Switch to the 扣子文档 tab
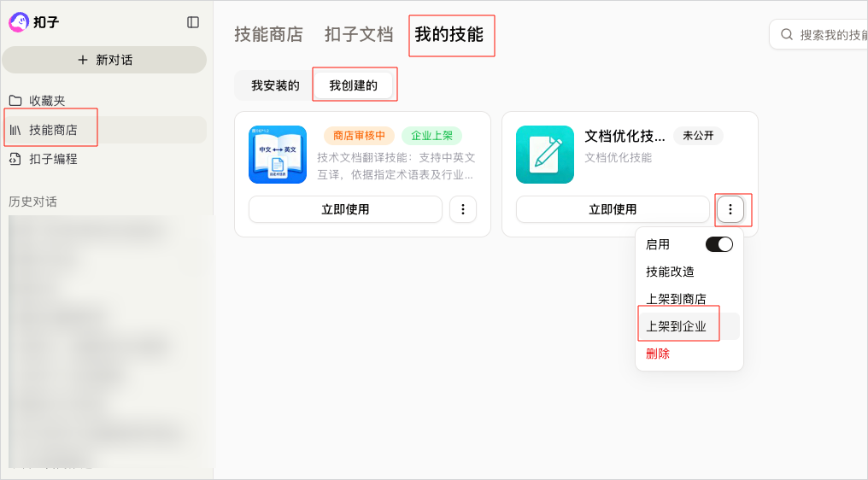Image resolution: width=868 pixels, height=480 pixels. pos(359,34)
